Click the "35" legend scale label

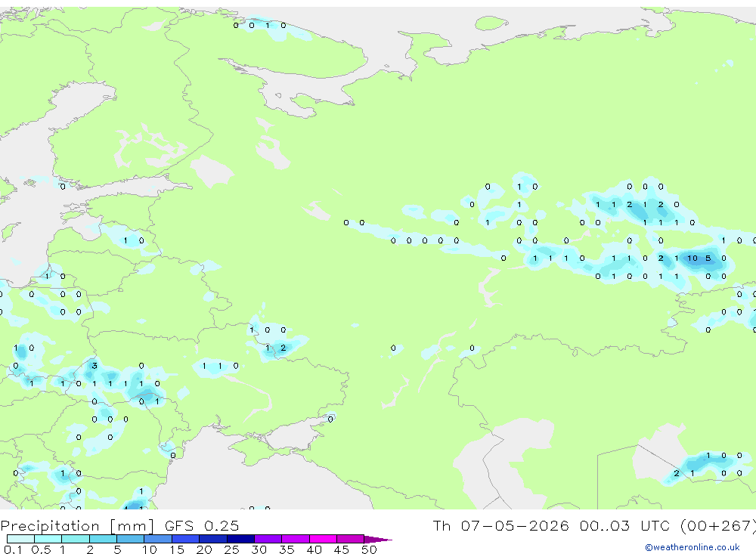coord(287,549)
